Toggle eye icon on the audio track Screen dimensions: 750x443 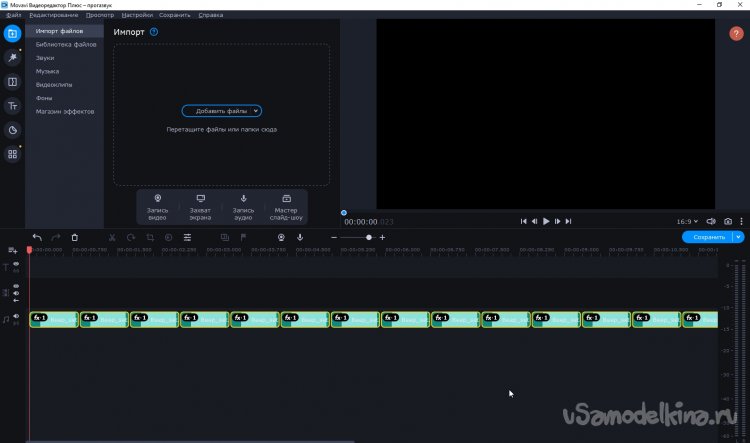pos(16,316)
